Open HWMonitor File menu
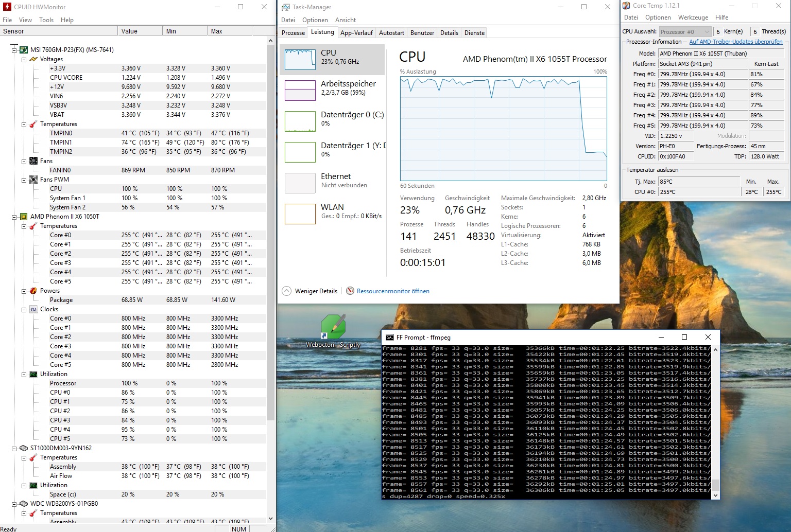 7,20
